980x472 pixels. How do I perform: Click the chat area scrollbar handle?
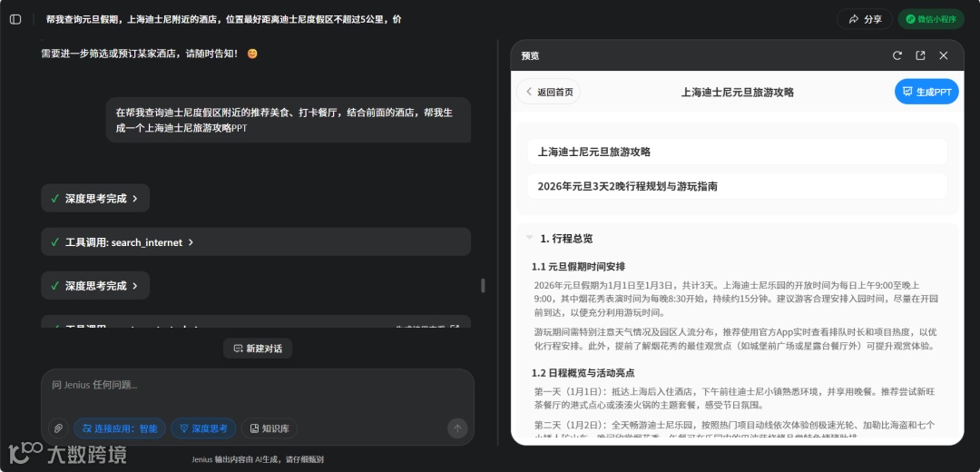coord(483,285)
